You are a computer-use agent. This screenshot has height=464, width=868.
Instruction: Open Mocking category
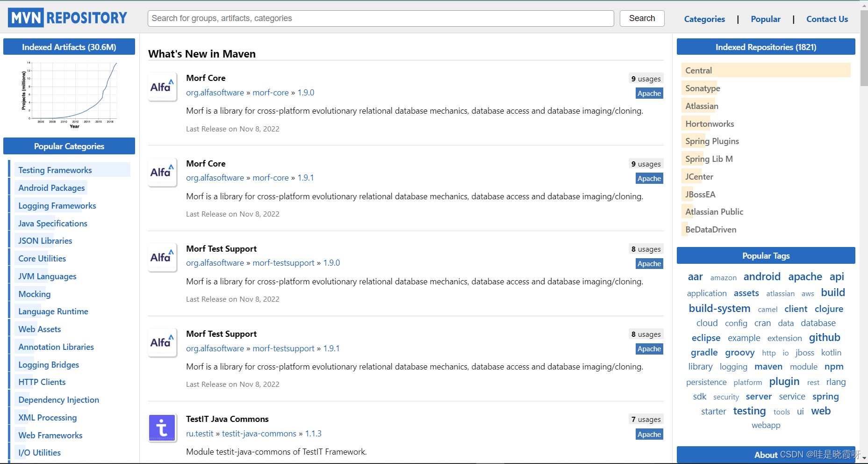tap(35, 294)
